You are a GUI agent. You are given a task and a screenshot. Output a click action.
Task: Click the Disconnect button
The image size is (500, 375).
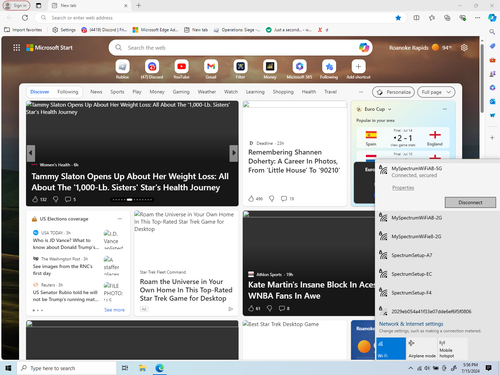(470, 202)
